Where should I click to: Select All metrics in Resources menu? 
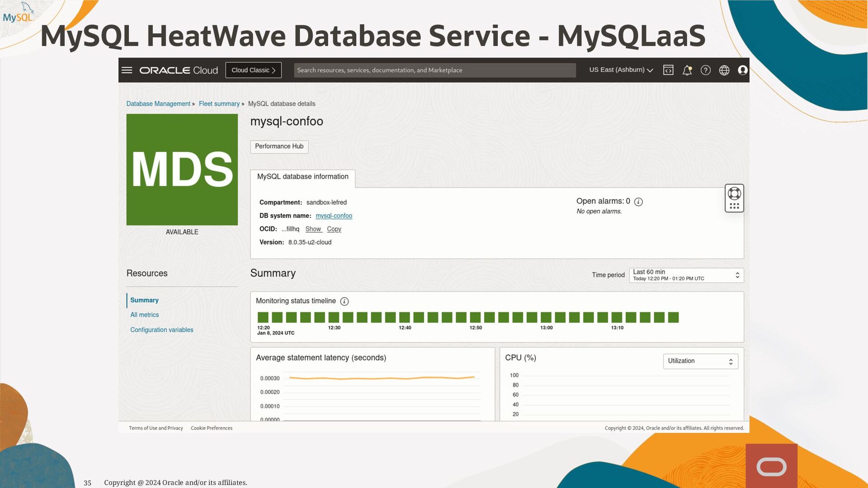[x=145, y=315]
